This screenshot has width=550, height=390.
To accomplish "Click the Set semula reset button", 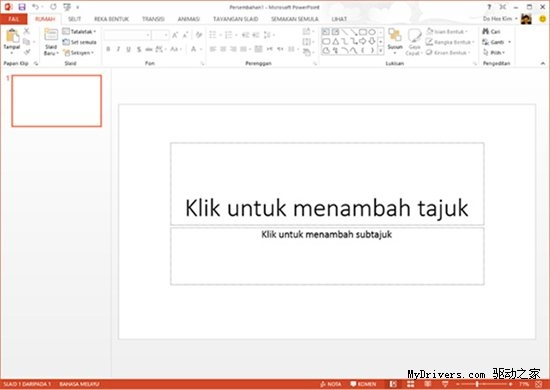I will 80,42.
